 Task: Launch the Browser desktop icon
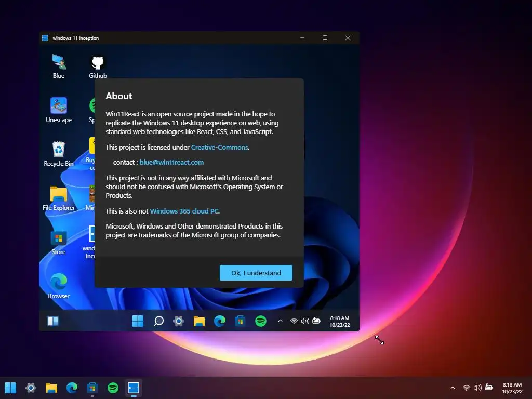tap(59, 286)
